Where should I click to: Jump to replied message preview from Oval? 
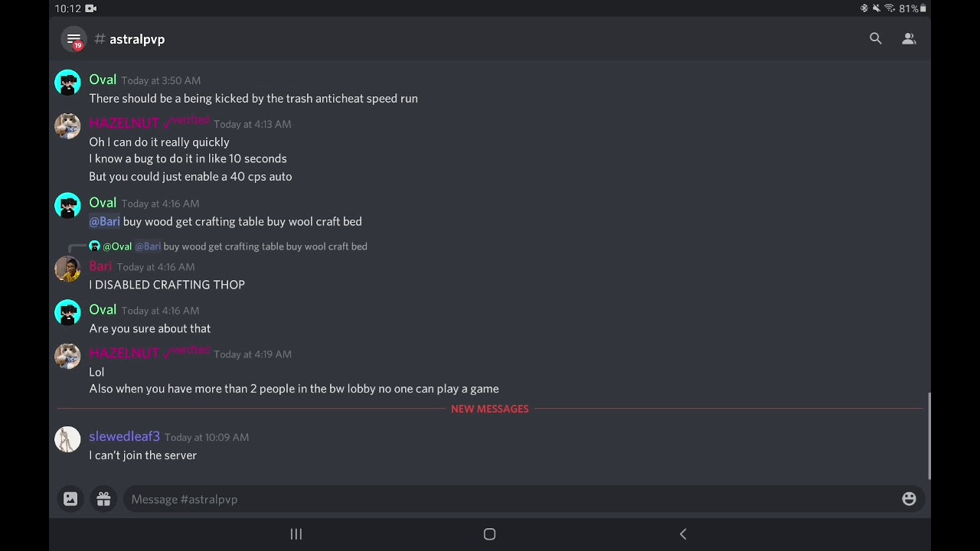tap(245, 246)
